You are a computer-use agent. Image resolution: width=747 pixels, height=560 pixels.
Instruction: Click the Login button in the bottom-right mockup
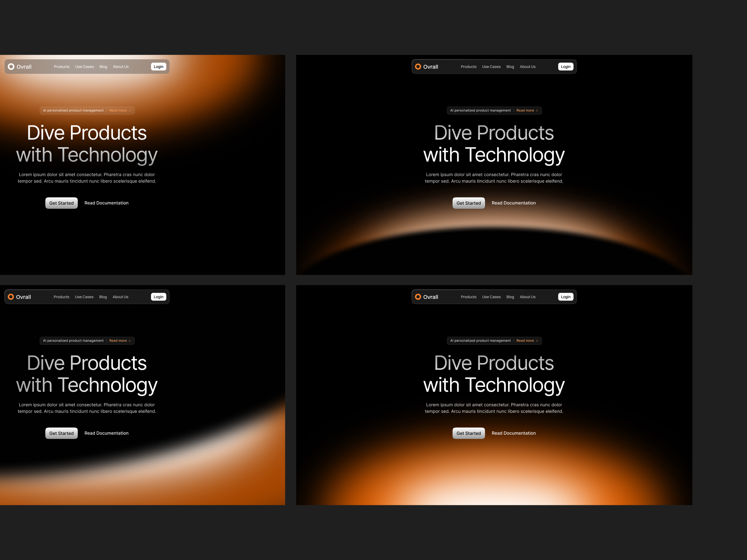pos(566,297)
